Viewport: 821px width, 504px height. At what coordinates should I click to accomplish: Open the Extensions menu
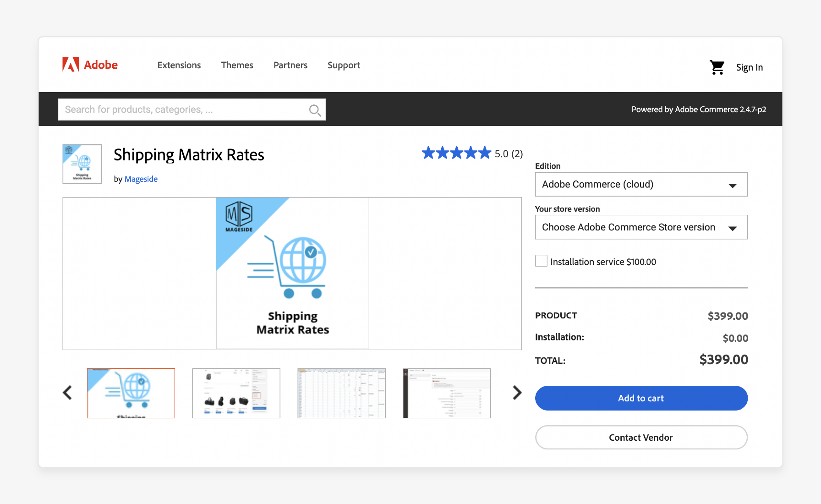point(179,65)
